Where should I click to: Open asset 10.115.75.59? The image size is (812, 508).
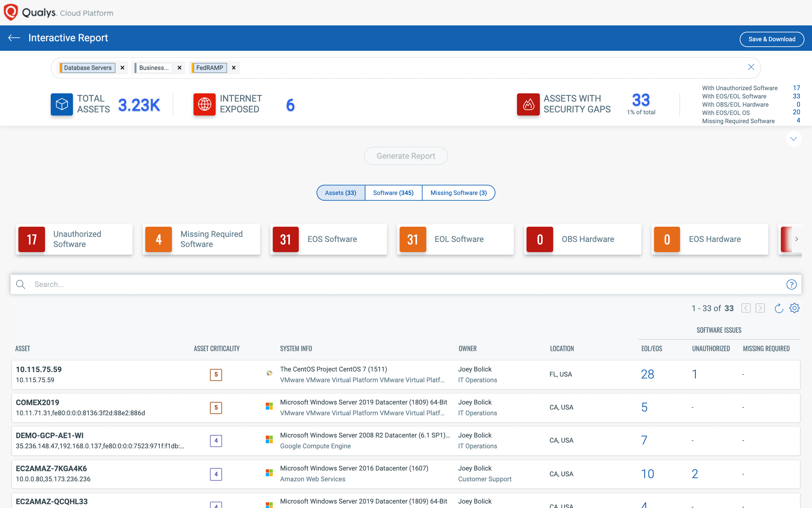coord(39,370)
